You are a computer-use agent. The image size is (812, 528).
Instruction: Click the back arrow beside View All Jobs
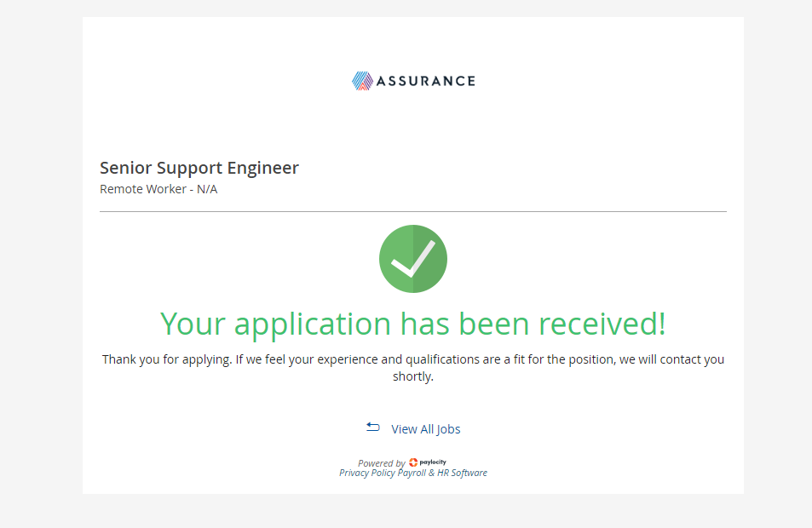(373, 427)
